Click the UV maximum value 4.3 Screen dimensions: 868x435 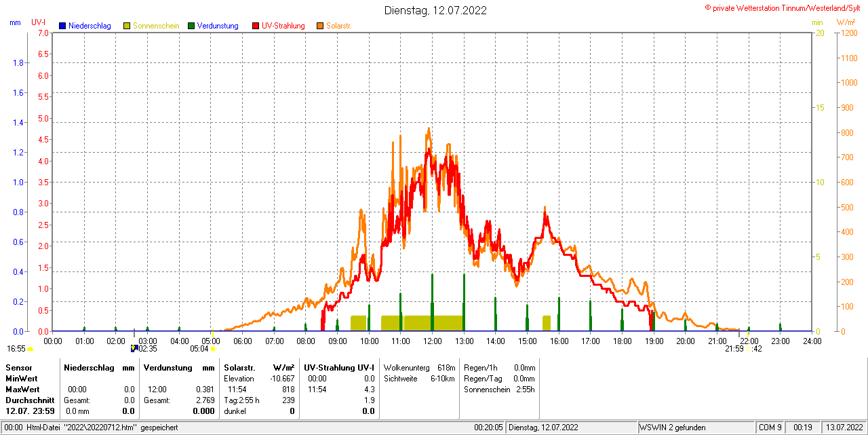(369, 390)
